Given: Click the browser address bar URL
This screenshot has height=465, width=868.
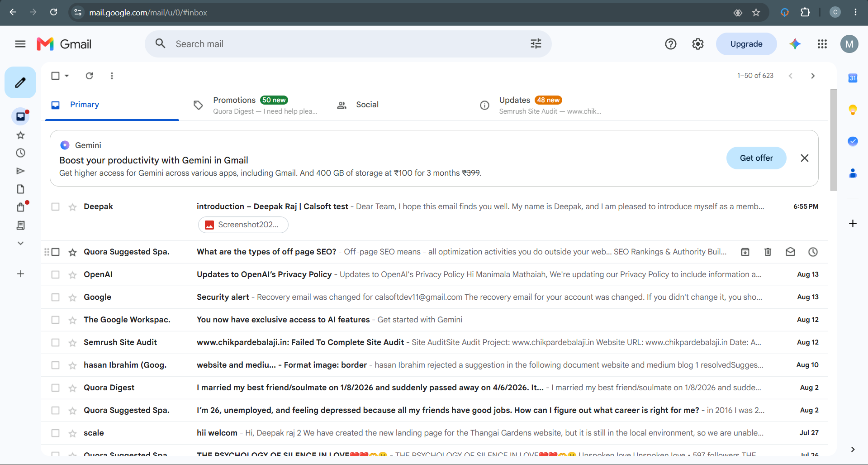Looking at the screenshot, I should tap(148, 12).
